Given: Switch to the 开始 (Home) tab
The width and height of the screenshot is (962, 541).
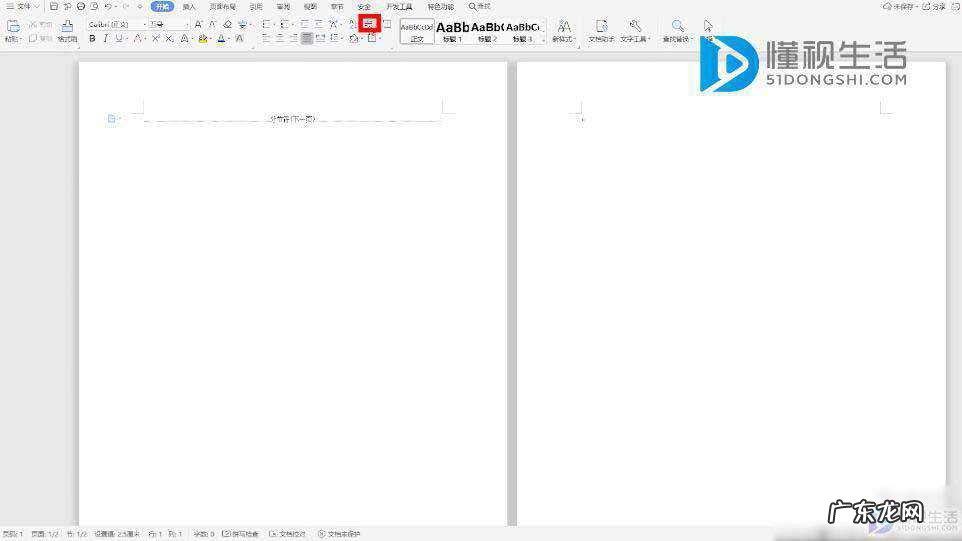Looking at the screenshot, I should 162,7.
